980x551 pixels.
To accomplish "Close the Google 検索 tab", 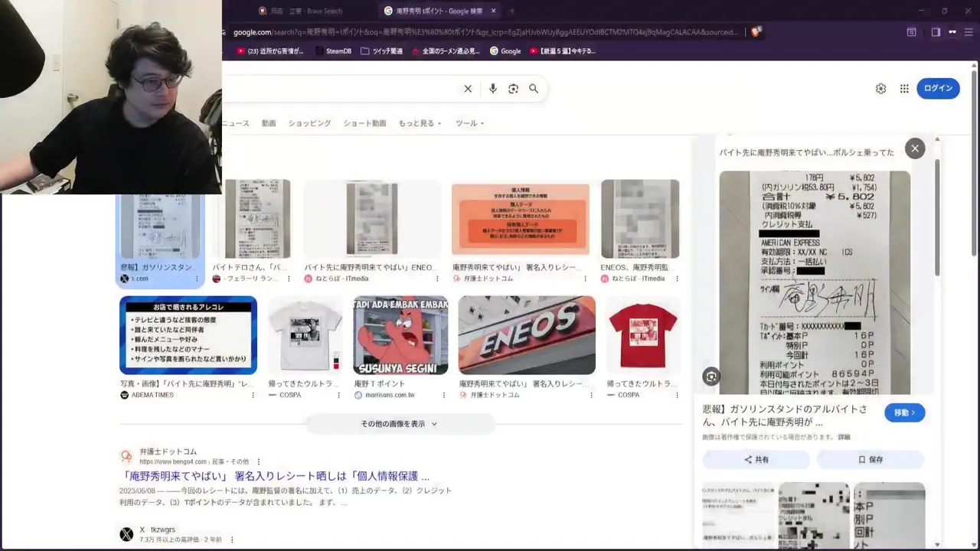I will [x=493, y=11].
